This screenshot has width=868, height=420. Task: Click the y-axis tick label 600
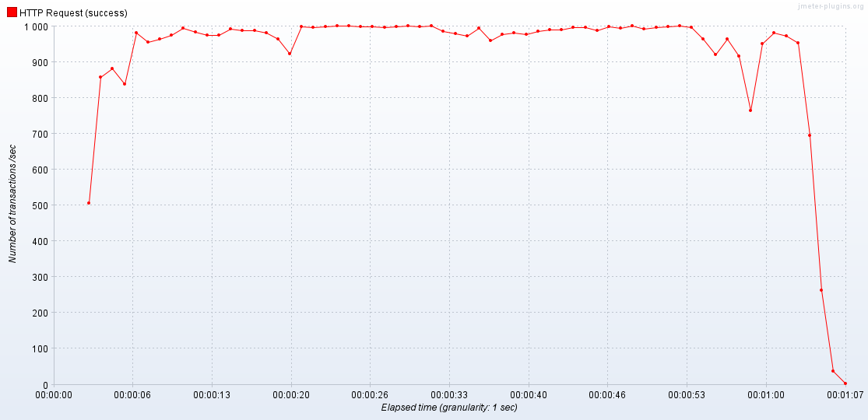point(41,170)
